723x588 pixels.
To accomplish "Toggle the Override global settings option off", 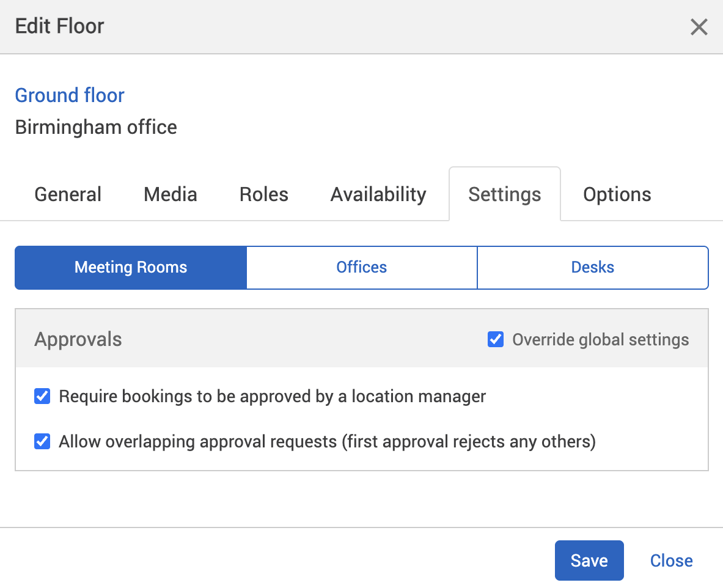I will click(495, 339).
